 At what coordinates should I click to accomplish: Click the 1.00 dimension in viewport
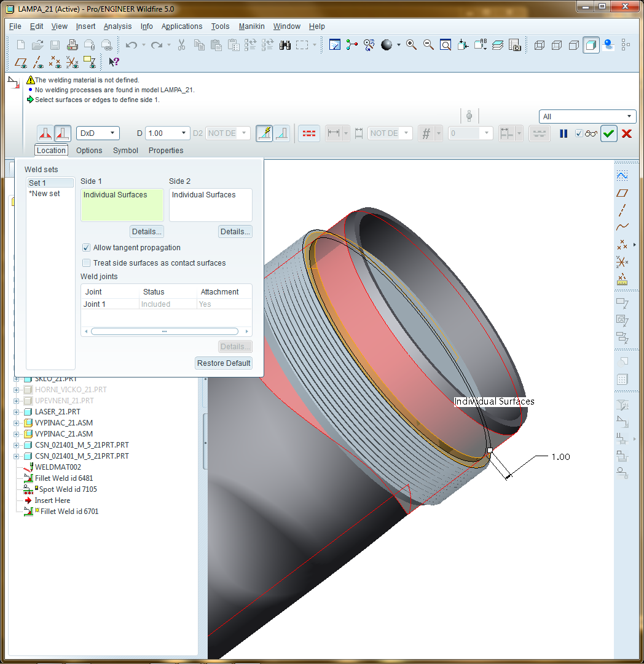560,457
